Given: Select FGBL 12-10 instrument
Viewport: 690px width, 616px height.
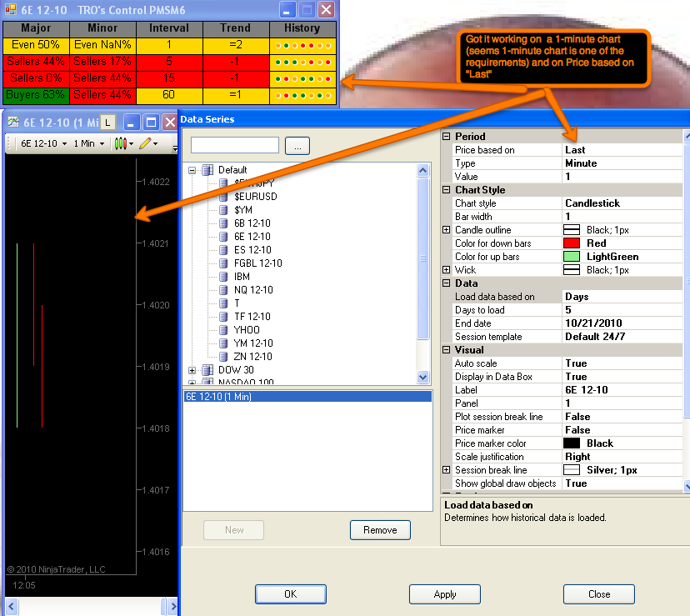Looking at the screenshot, I should click(258, 263).
